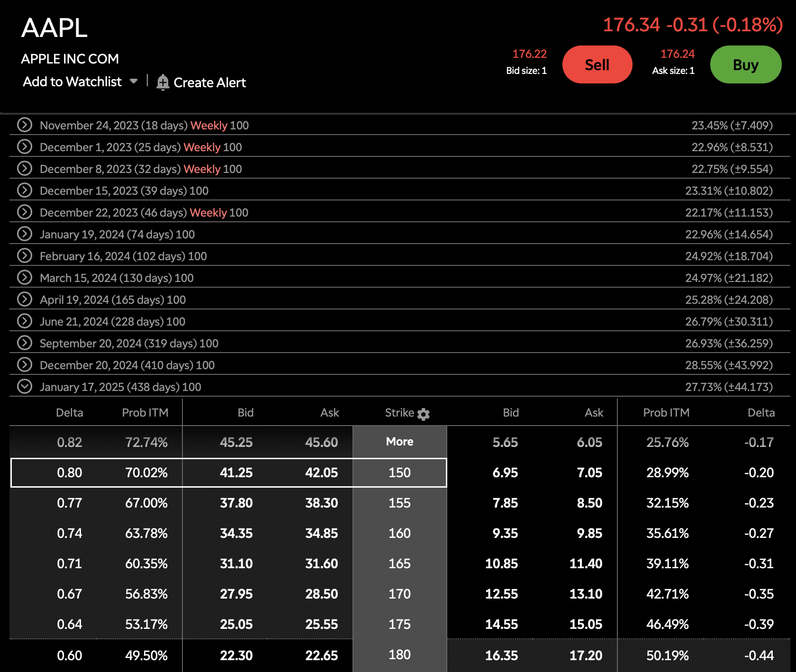Select the 155 strike cell
This screenshot has width=796, height=672.
tap(400, 503)
